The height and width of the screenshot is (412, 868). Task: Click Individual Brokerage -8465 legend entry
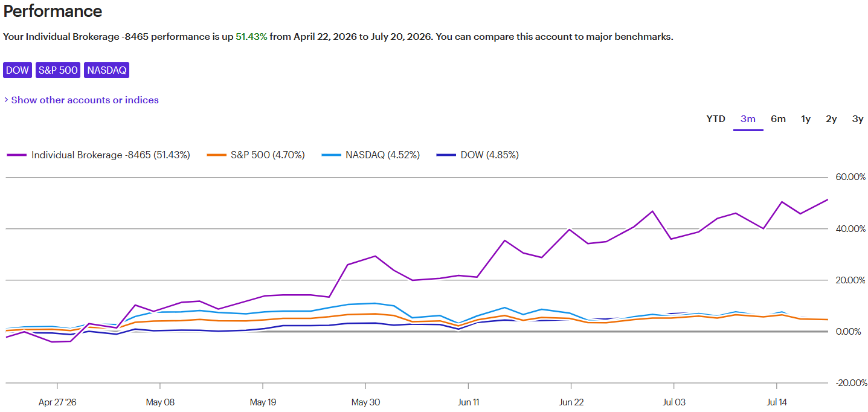98,155
